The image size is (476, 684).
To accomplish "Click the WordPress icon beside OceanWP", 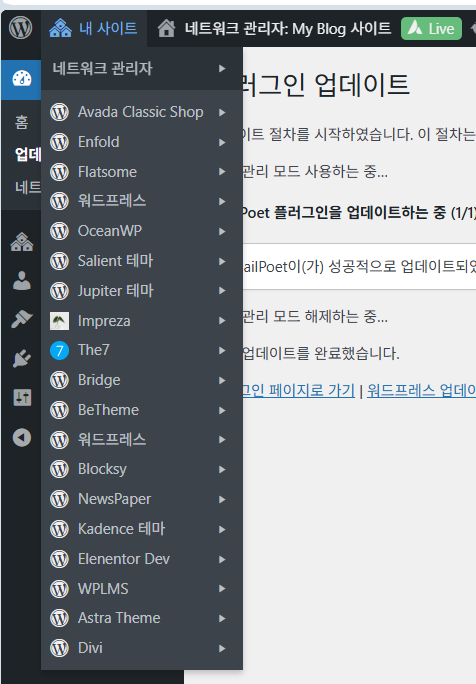I will click(x=59, y=231).
